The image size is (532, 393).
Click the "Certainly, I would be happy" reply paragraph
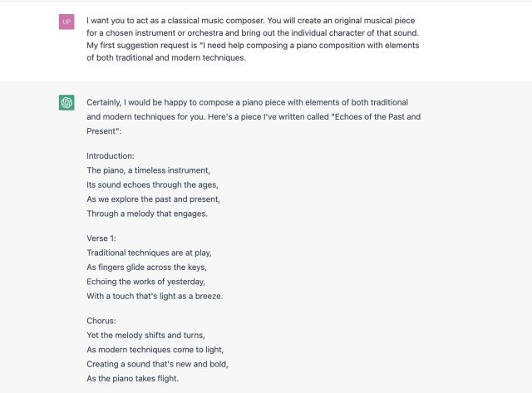(254, 116)
